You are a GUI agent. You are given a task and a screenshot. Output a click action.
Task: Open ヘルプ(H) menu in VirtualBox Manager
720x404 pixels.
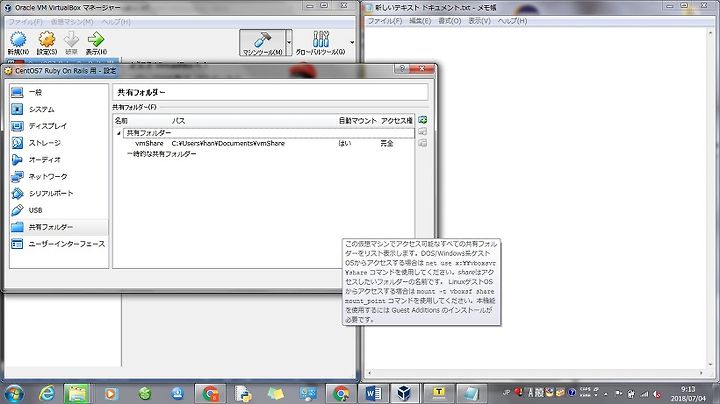coord(116,22)
